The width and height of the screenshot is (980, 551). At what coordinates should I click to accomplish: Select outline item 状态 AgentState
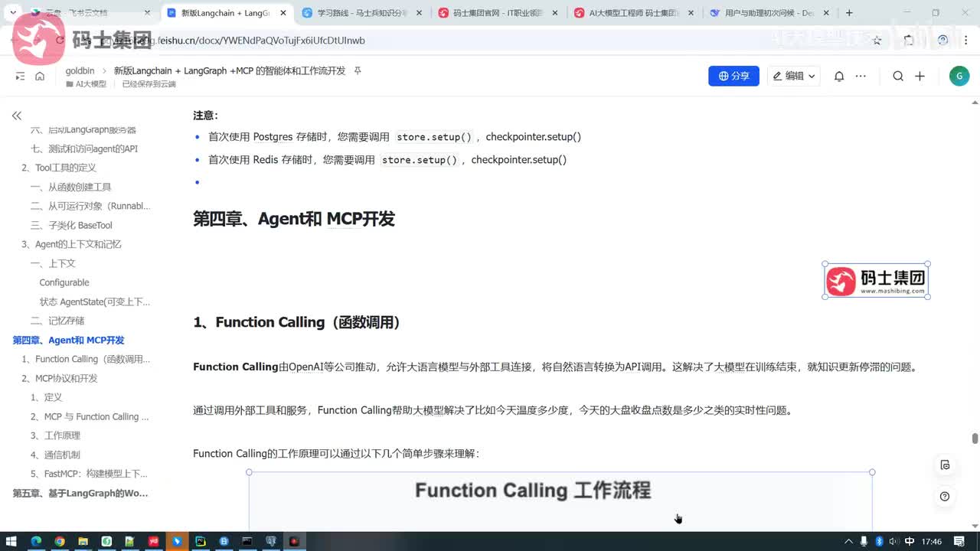[x=95, y=302]
